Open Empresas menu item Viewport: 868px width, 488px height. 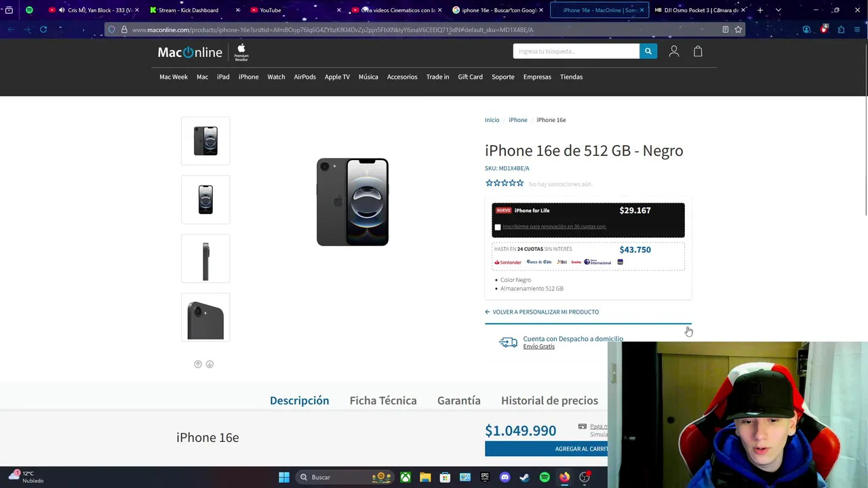[x=537, y=77]
